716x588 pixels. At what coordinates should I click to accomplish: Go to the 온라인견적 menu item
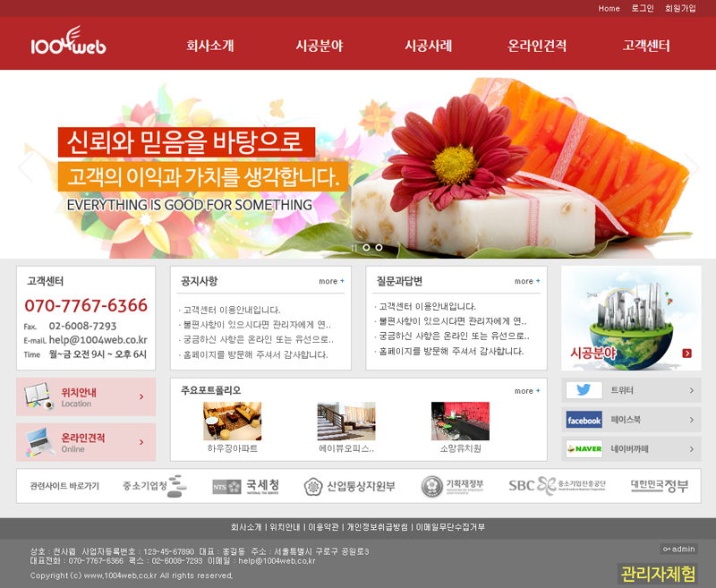tap(537, 46)
